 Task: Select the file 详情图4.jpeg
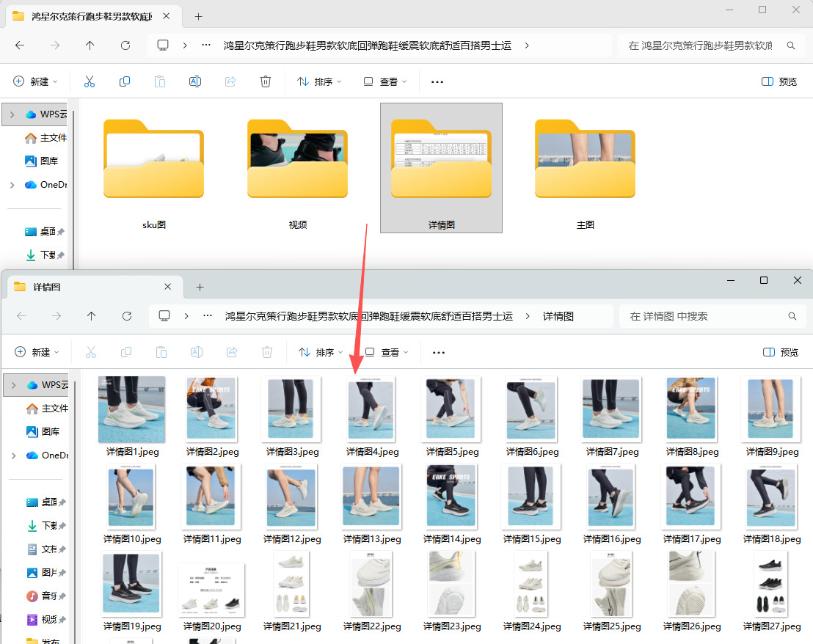[372, 417]
